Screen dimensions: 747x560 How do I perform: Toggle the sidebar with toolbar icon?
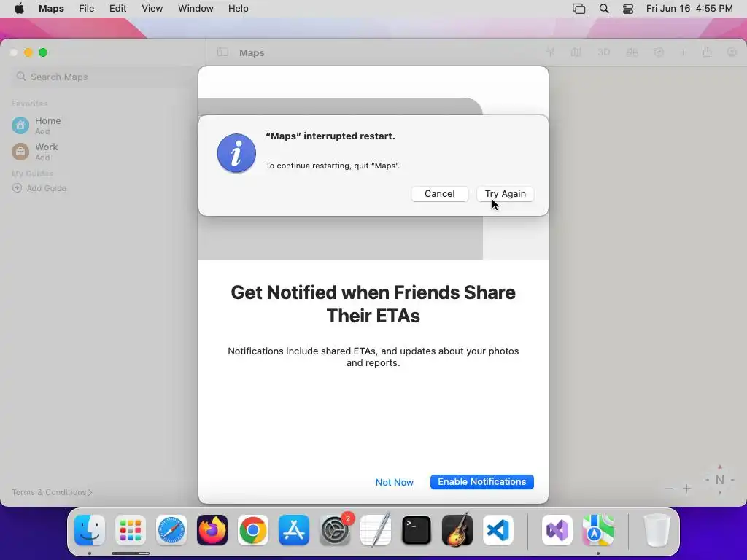click(222, 52)
